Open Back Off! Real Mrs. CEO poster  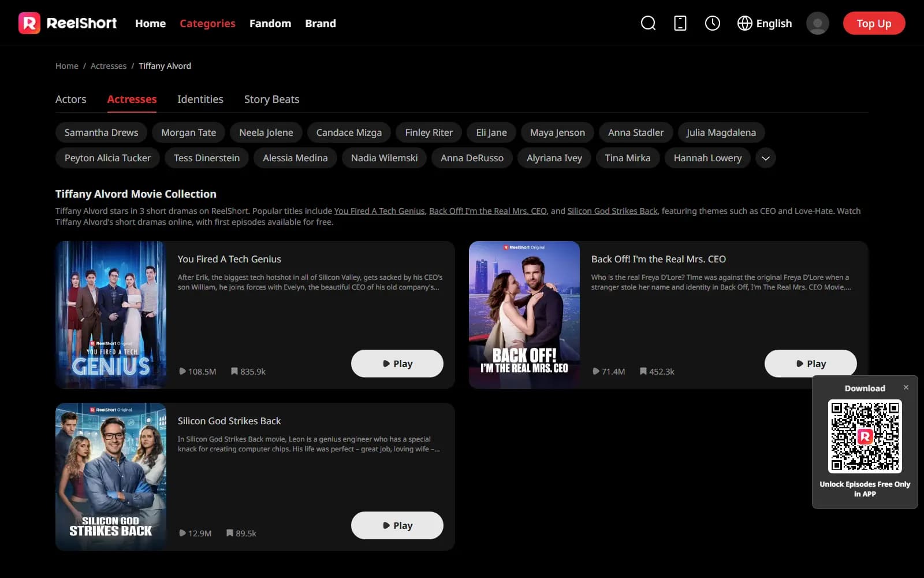524,315
